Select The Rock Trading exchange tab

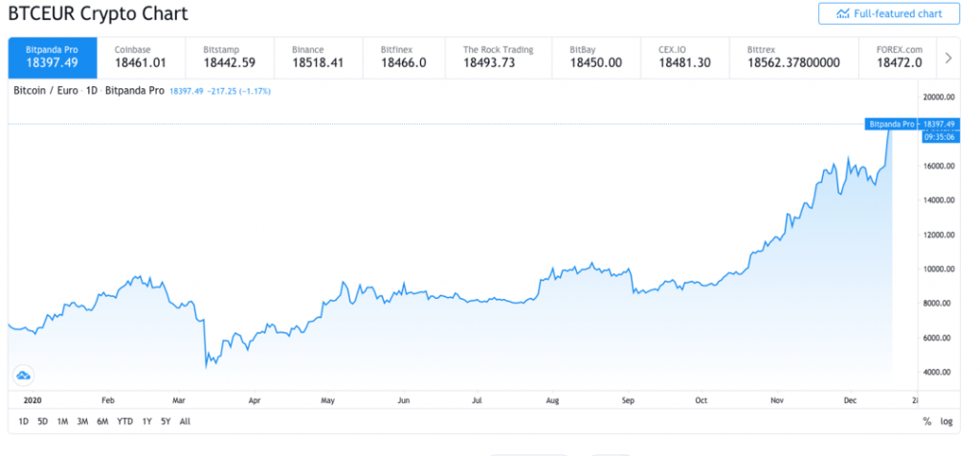click(x=499, y=57)
